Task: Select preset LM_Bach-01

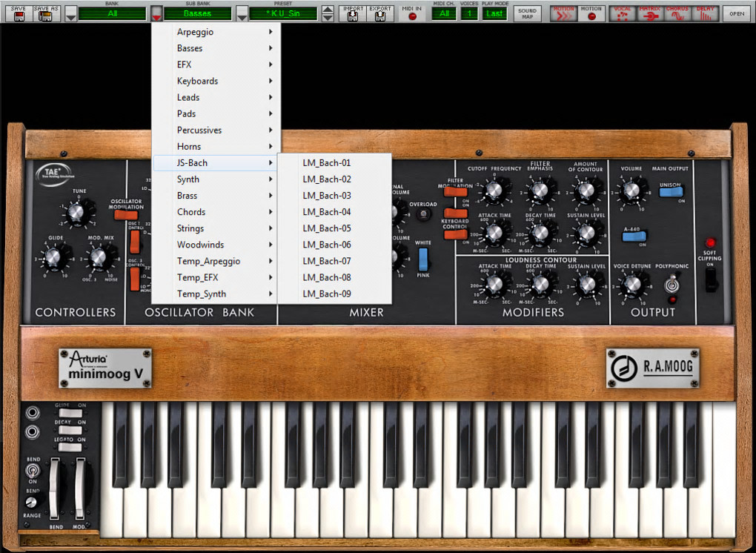Action: click(334, 163)
